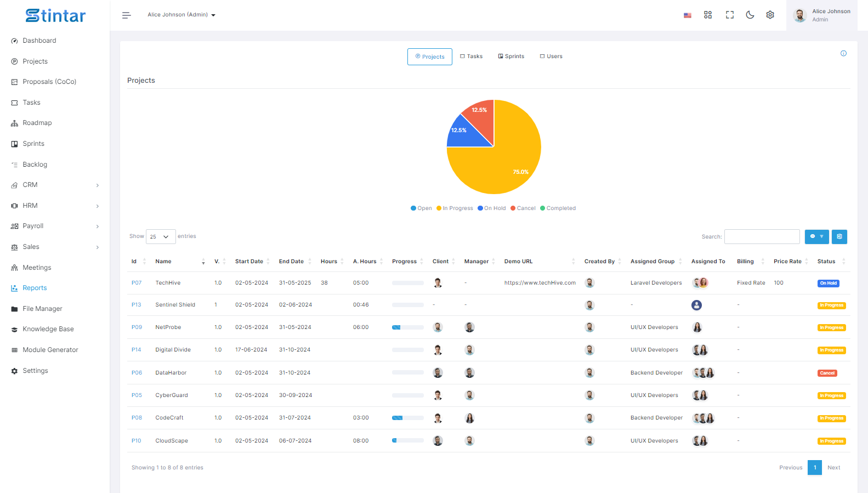Switch to the Tasks tab

(472, 56)
